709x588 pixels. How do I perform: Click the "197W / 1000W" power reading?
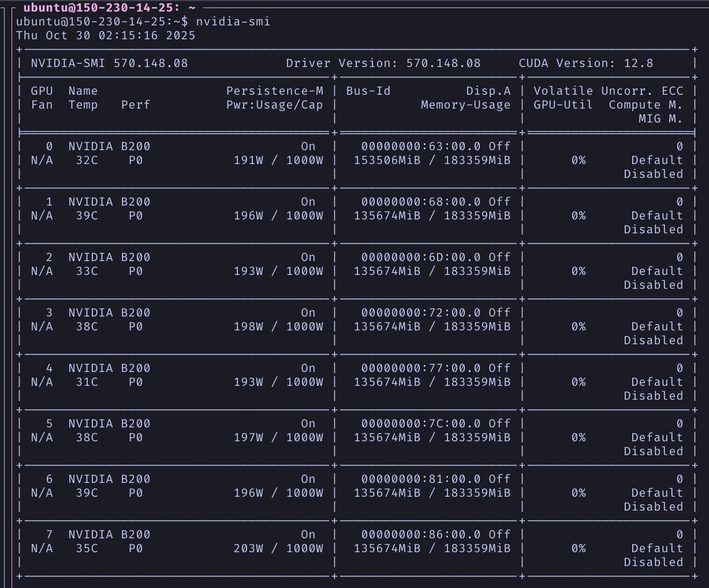[x=278, y=437]
